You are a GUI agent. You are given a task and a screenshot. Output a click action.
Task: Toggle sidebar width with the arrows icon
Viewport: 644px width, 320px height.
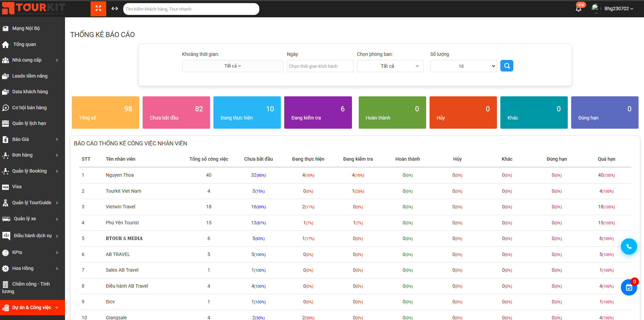[x=115, y=9]
